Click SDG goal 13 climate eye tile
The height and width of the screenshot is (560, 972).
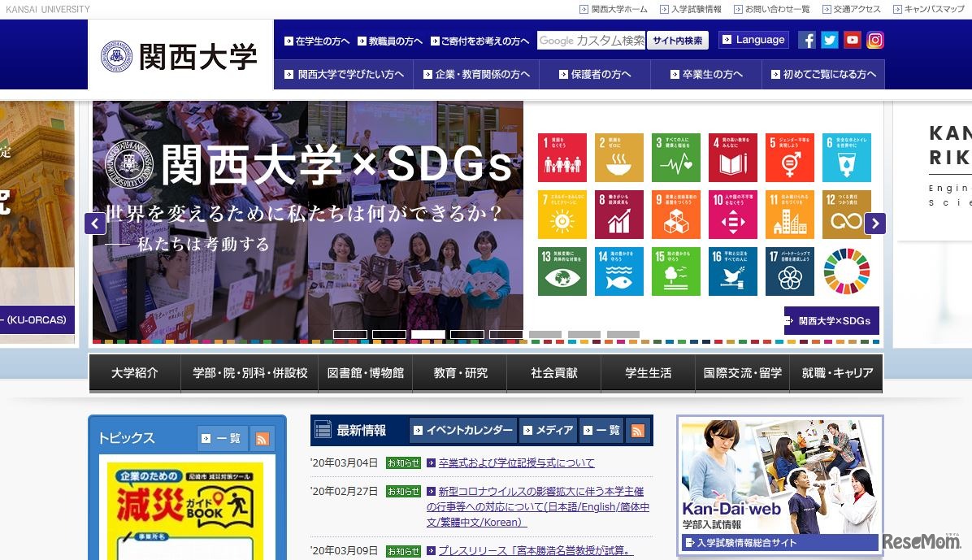(562, 271)
